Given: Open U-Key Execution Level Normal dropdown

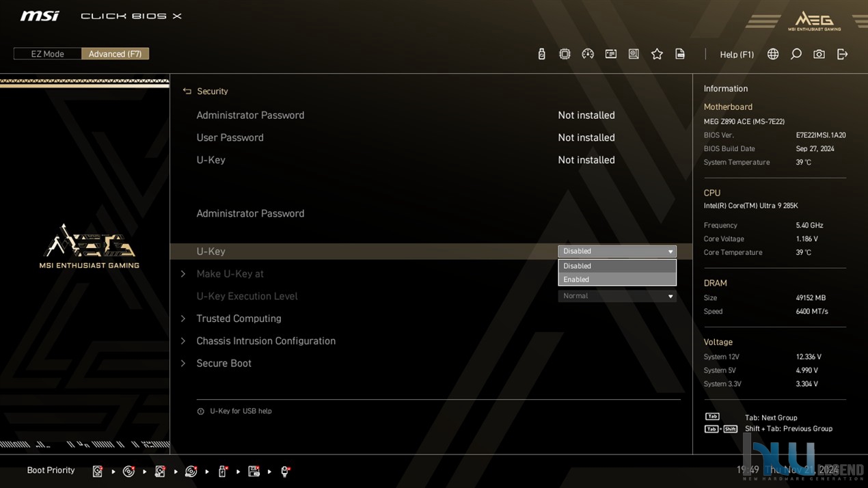Looking at the screenshot, I should 617,296.
